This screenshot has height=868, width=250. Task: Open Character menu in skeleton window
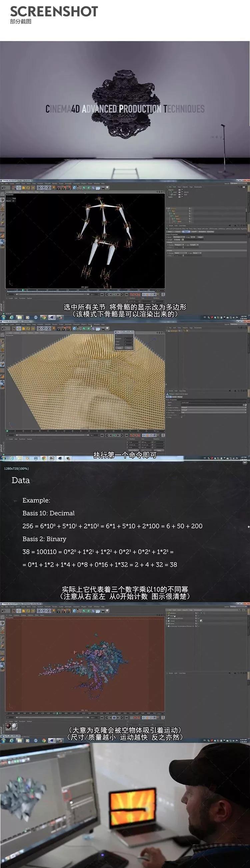[x=76, y=184]
